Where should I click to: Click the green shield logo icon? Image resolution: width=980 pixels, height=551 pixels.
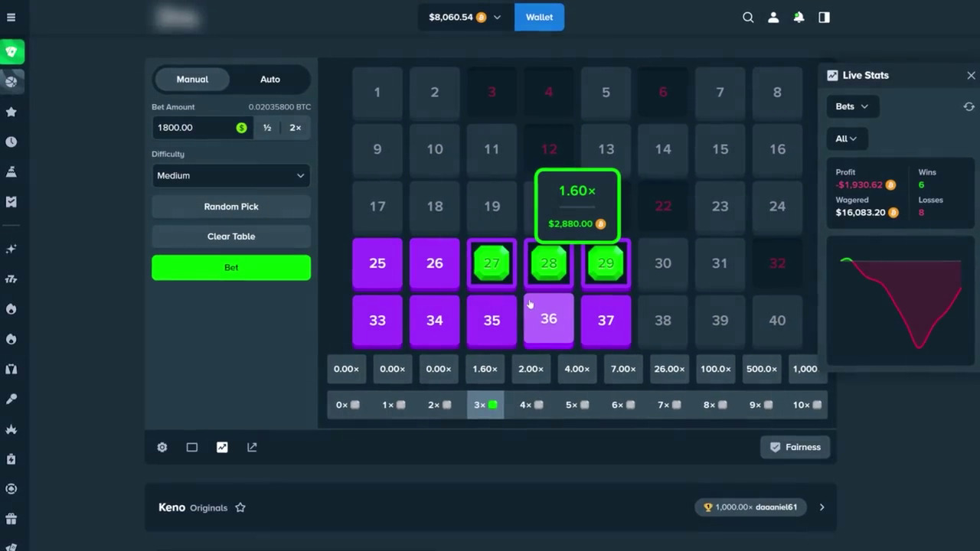tap(11, 52)
